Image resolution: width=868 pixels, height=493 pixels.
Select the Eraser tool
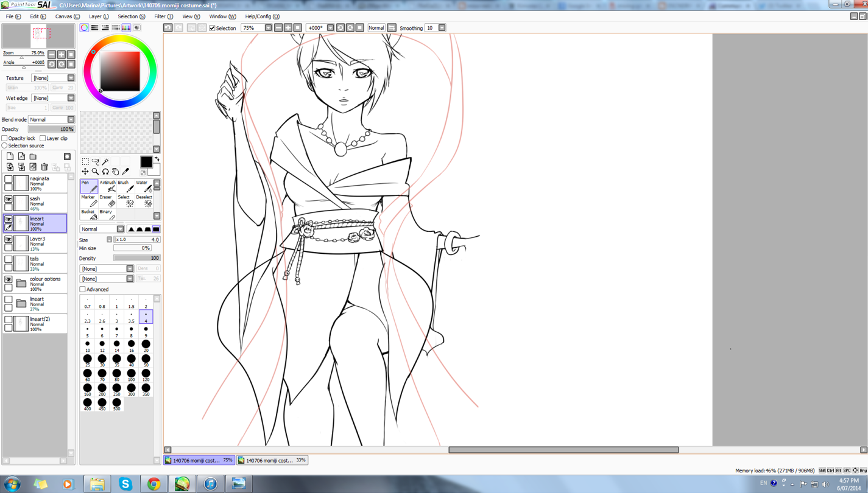coord(107,201)
